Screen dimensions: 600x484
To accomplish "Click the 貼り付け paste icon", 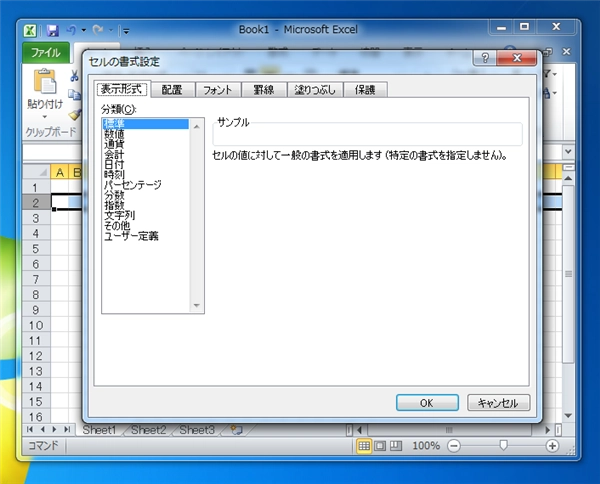I will pos(45,81).
